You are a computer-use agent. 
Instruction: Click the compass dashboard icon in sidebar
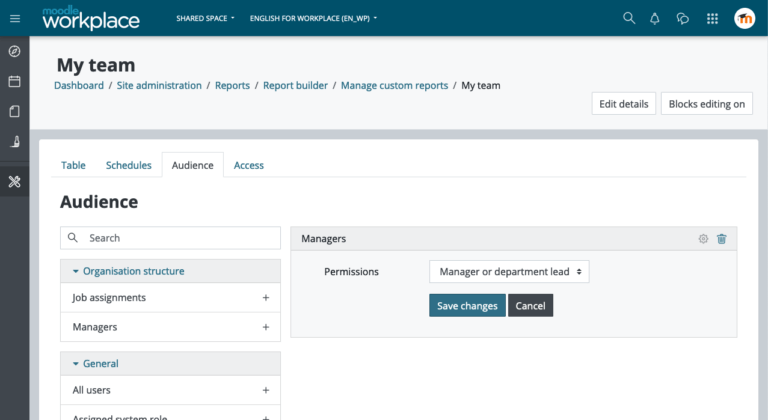tap(14, 51)
